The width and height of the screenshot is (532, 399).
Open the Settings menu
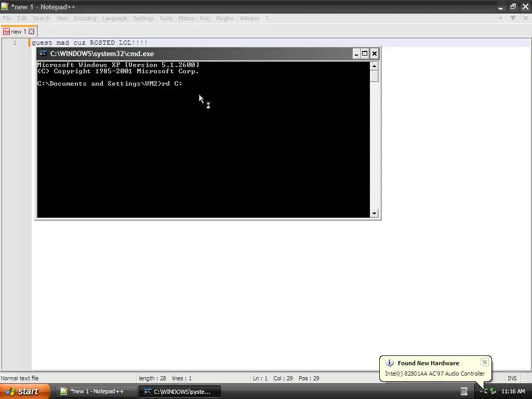[x=143, y=18]
